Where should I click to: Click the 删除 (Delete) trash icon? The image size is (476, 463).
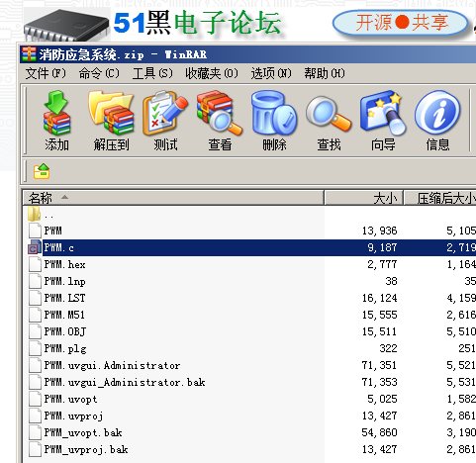(x=274, y=121)
